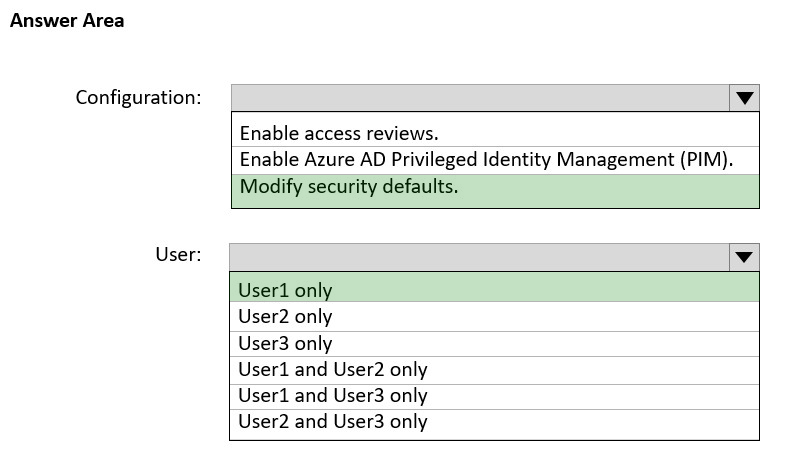Select 'Enable access reviews.' option

coord(495,133)
